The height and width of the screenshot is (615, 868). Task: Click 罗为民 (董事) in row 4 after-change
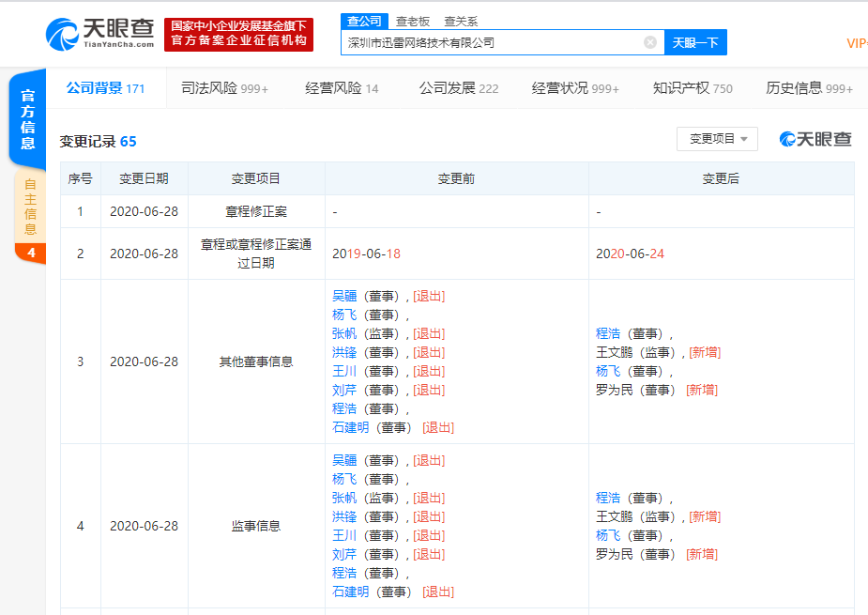tap(636, 555)
